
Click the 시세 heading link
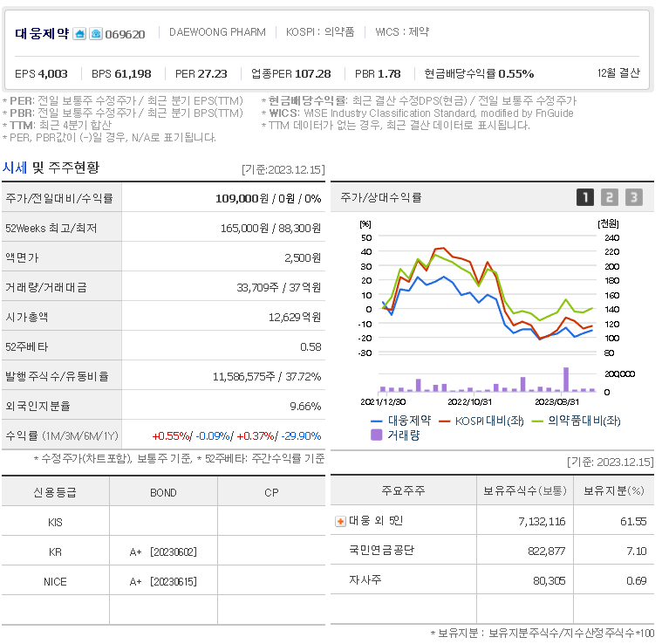pos(14,168)
